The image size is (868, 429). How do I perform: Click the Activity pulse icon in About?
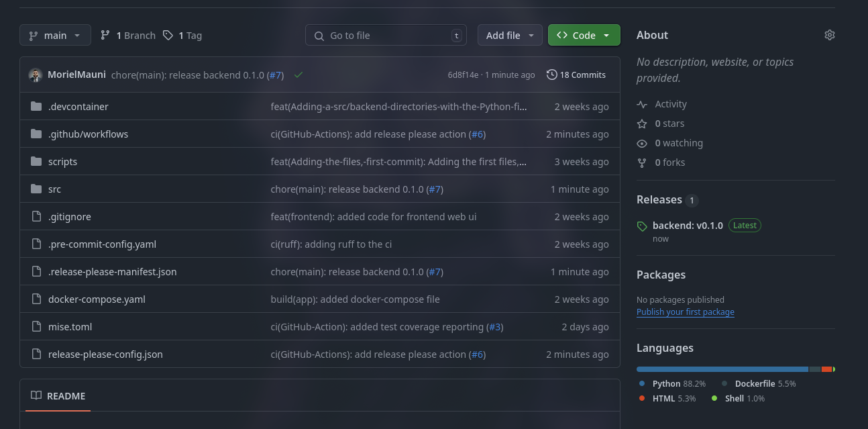[x=642, y=104]
